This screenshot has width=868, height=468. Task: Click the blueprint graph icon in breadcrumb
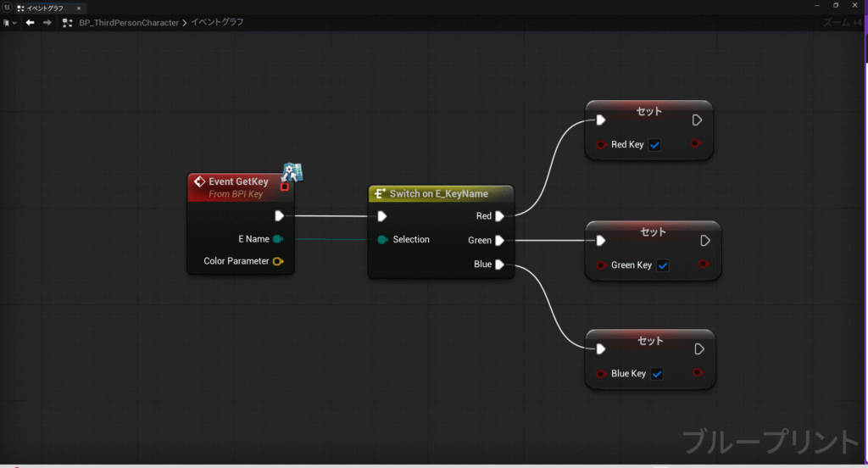68,23
